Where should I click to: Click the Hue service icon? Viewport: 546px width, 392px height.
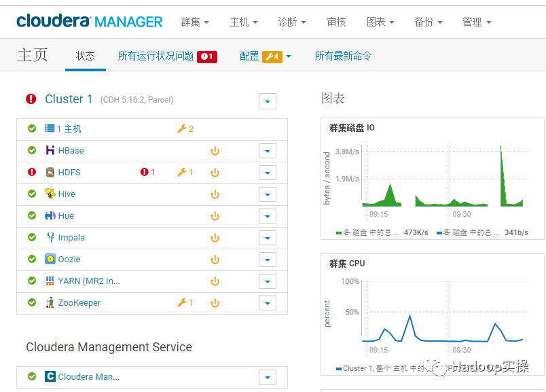50,215
